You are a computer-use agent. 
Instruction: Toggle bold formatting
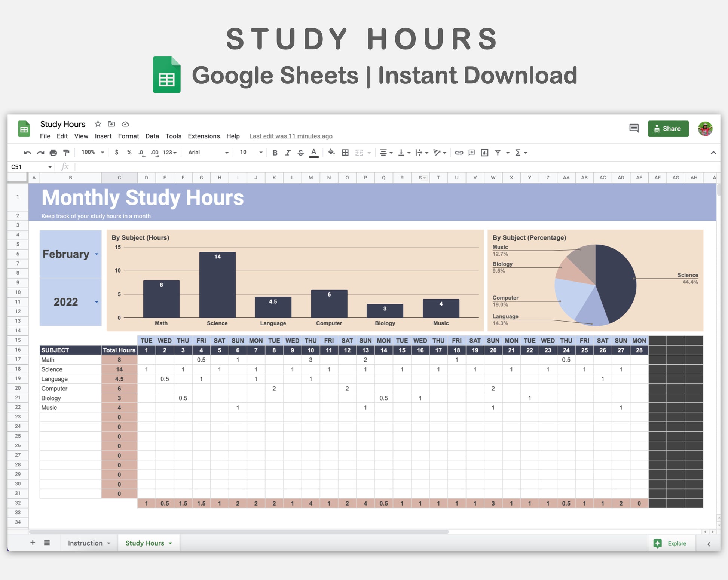tap(275, 153)
